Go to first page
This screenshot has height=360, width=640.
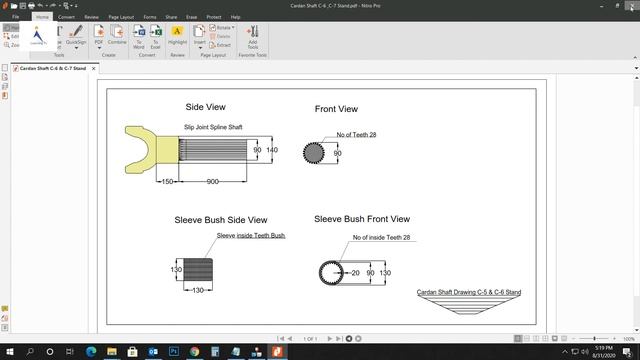point(280,339)
